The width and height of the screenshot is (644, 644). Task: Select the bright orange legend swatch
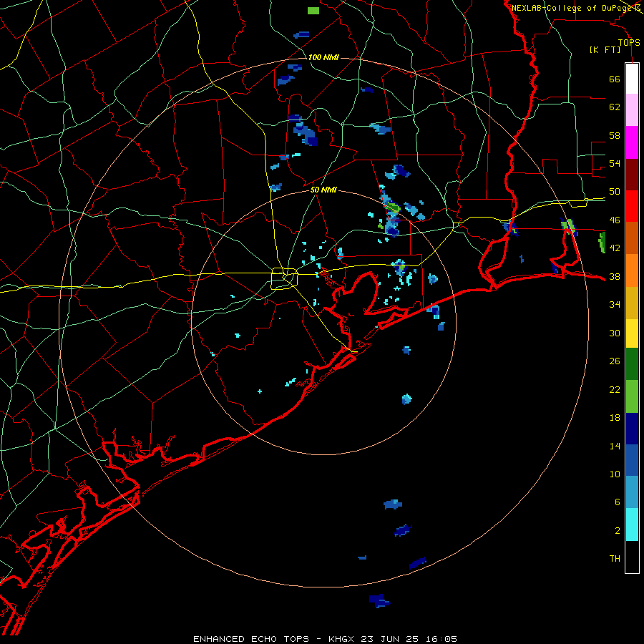click(x=632, y=270)
